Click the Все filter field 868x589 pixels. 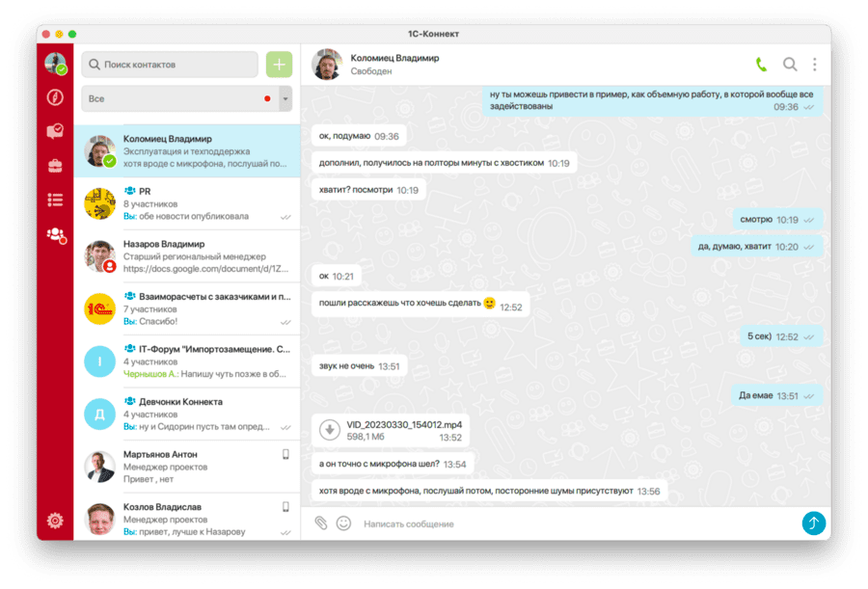point(187,99)
